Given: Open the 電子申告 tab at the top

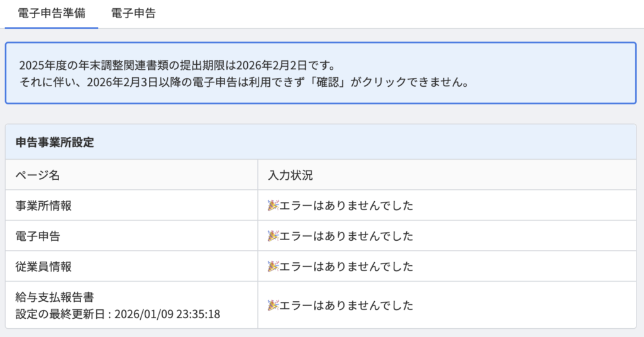Looking at the screenshot, I should point(133,13).
